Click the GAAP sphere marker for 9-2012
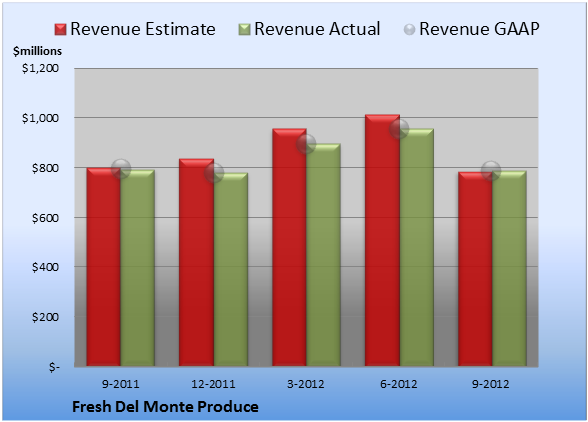The width and height of the screenshot is (588, 422). [x=491, y=171]
